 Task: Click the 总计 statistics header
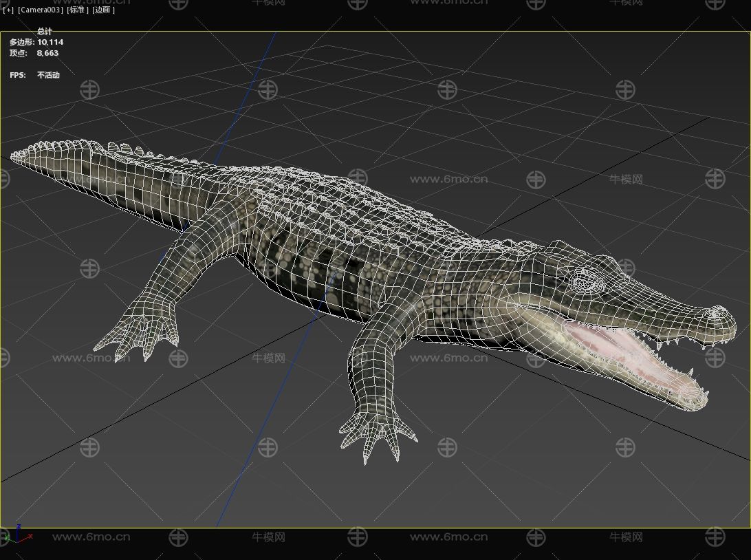coord(45,32)
